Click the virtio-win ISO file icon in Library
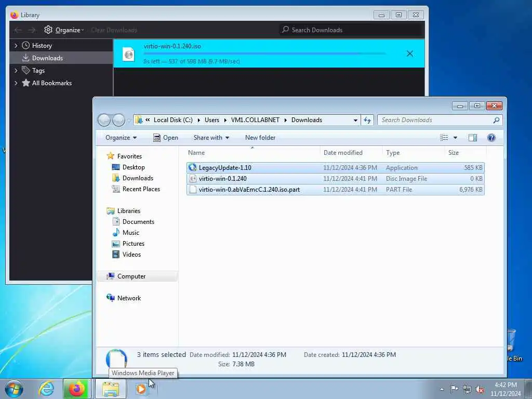 (x=129, y=54)
